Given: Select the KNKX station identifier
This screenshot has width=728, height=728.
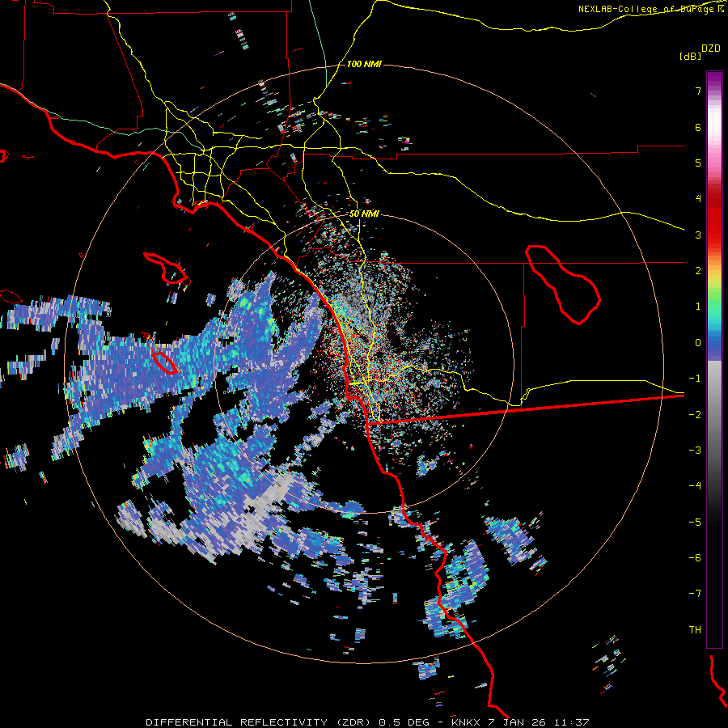Looking at the screenshot, I should click(467, 722).
